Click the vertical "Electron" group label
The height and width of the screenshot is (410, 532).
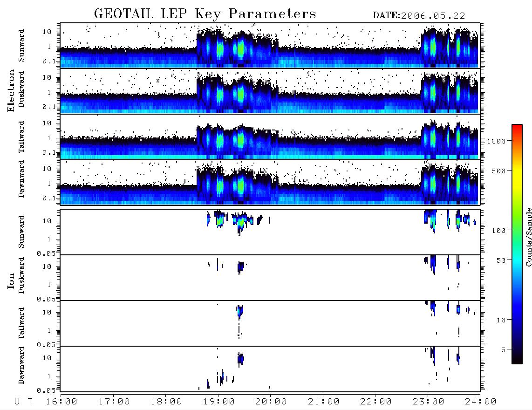point(11,90)
